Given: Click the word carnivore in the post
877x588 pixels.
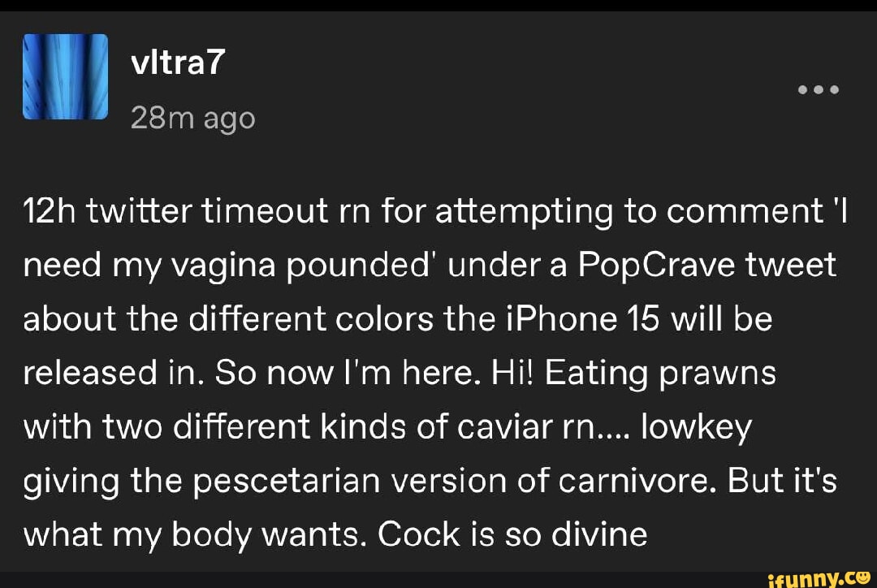Looking at the screenshot, I should click(637, 481).
